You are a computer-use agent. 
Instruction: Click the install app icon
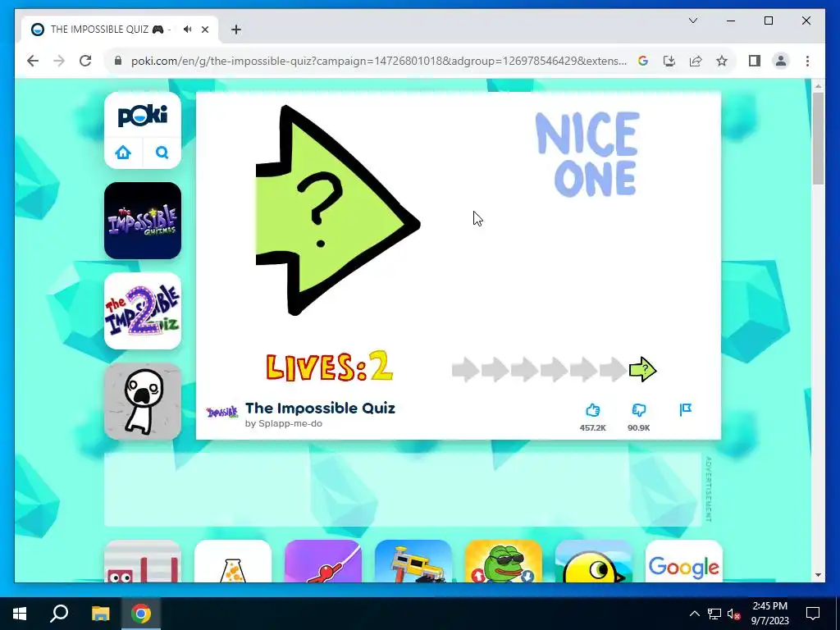pos(669,61)
